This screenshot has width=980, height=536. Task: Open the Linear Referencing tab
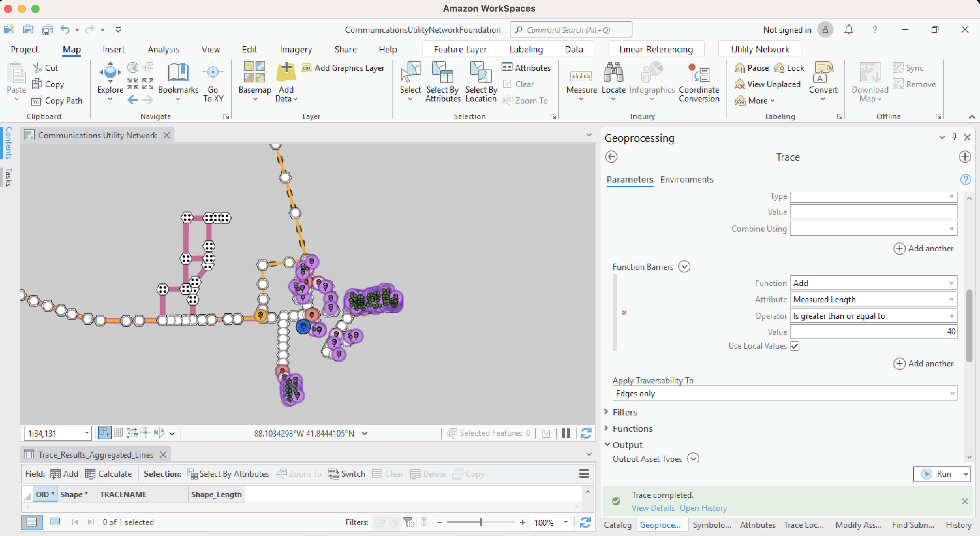coord(656,49)
